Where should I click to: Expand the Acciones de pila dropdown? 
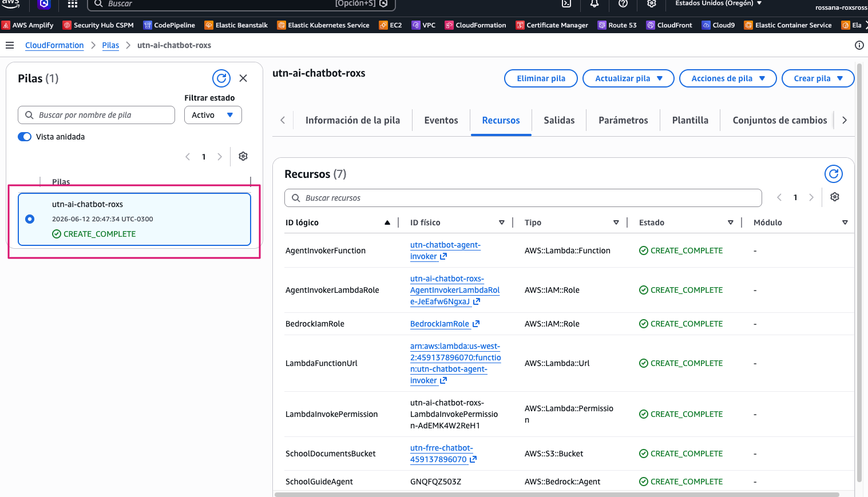click(x=728, y=78)
